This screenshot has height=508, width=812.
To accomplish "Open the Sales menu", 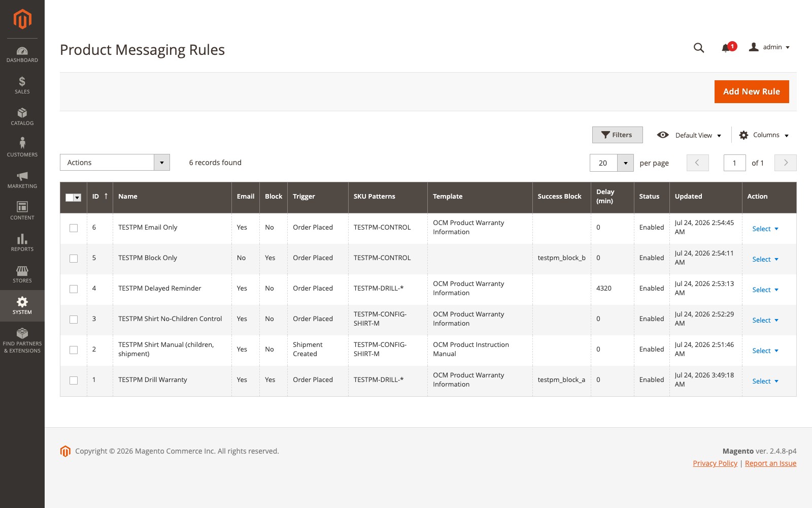I will tap(22, 85).
